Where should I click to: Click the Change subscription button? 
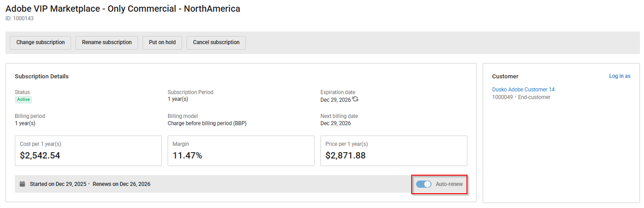40,42
